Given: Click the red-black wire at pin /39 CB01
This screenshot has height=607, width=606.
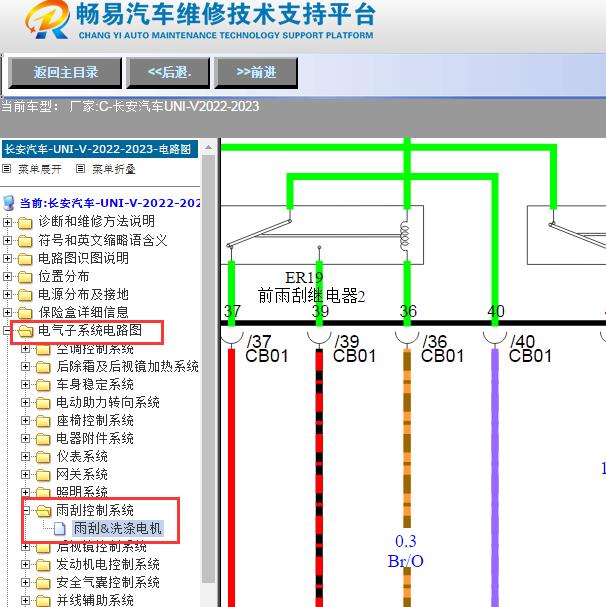Looking at the screenshot, I should [x=319, y=477].
